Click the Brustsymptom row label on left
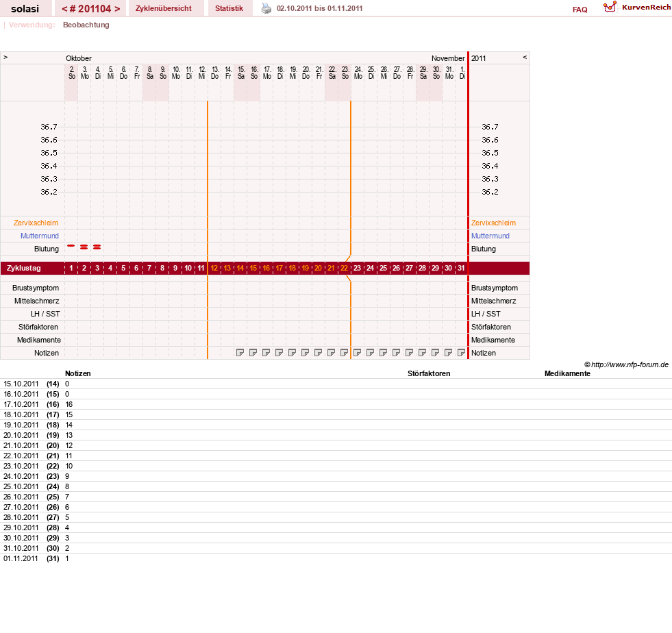This screenshot has height=633, width=672. 36,288
